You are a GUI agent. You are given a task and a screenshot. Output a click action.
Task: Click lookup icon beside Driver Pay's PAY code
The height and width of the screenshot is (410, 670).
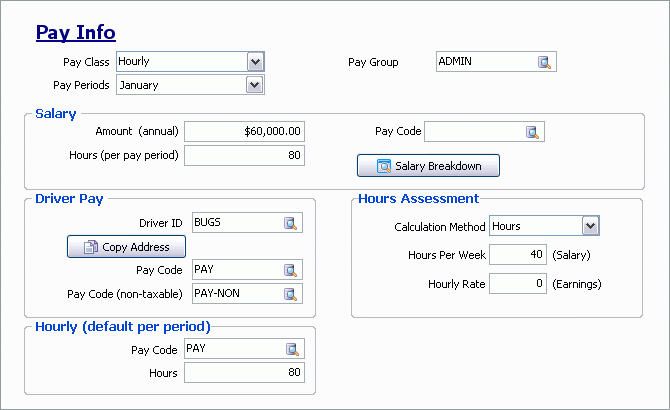tap(291, 270)
